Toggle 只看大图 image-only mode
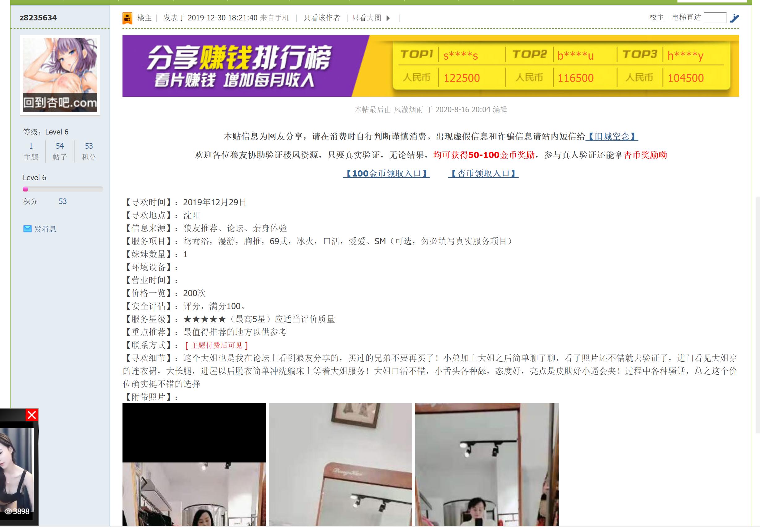 pos(367,18)
